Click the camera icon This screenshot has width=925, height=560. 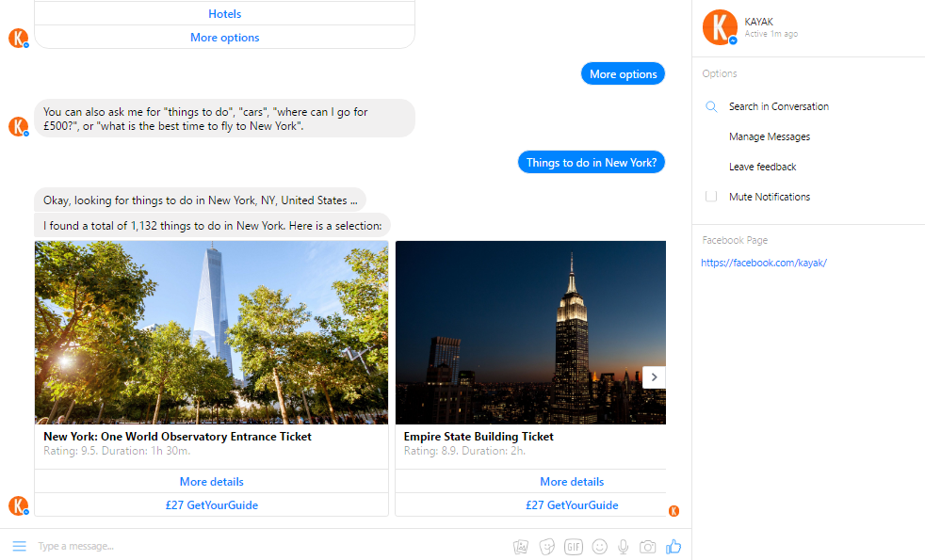647,547
